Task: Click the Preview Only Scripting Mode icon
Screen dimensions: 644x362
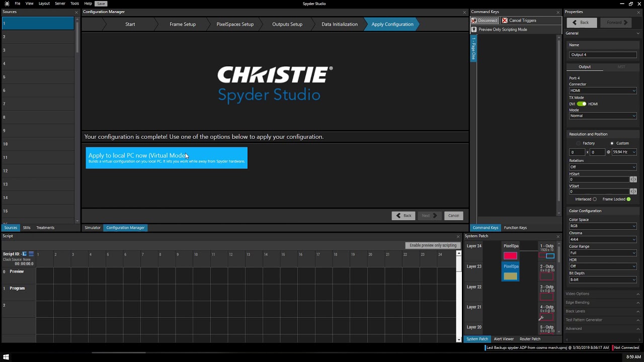Action: pyautogui.click(x=474, y=30)
